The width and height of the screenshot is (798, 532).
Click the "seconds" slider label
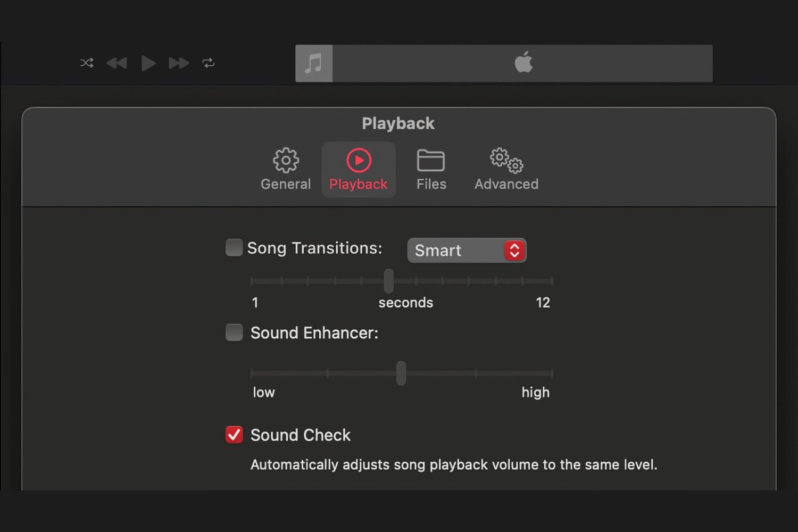[x=405, y=303]
